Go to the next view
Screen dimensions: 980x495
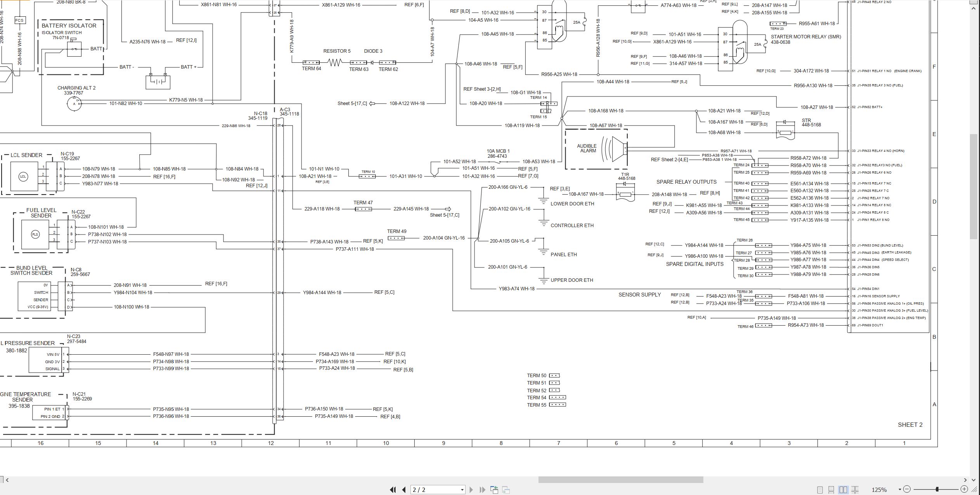pyautogui.click(x=506, y=490)
